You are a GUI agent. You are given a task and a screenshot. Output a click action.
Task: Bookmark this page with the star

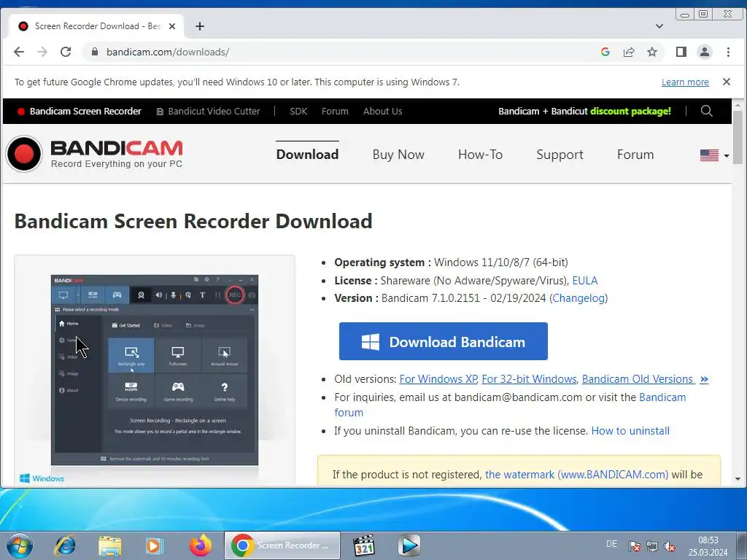point(652,52)
